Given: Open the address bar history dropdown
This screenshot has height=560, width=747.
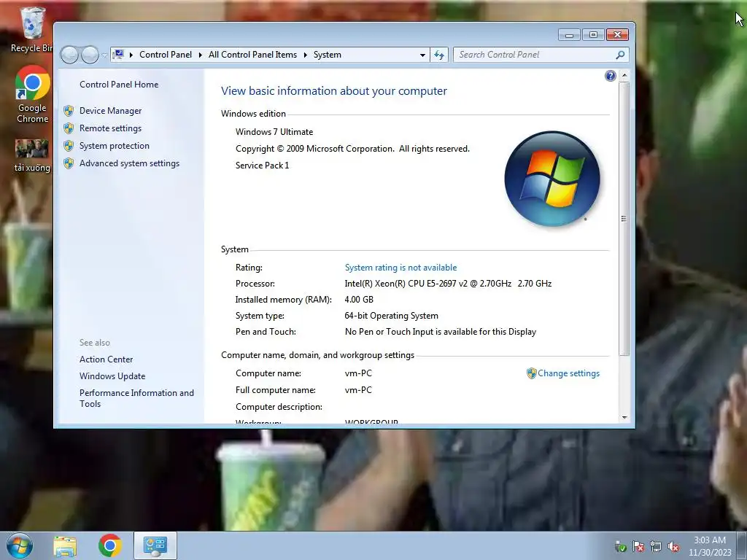Looking at the screenshot, I should pyautogui.click(x=422, y=55).
